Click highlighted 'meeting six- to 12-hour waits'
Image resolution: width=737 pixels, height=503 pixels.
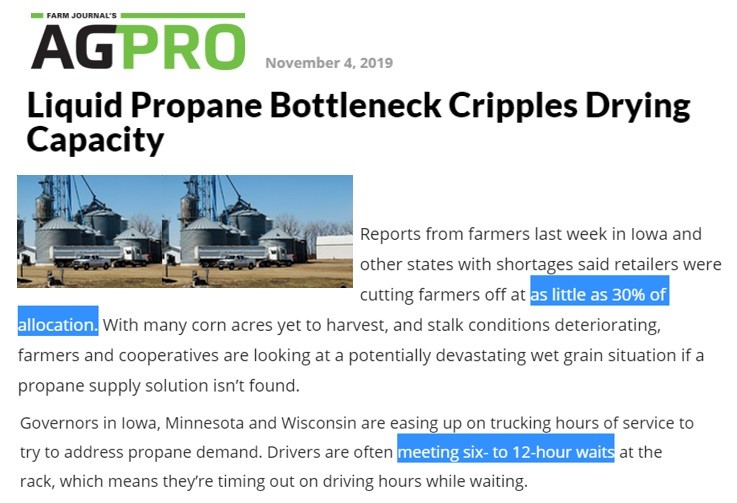click(x=506, y=452)
